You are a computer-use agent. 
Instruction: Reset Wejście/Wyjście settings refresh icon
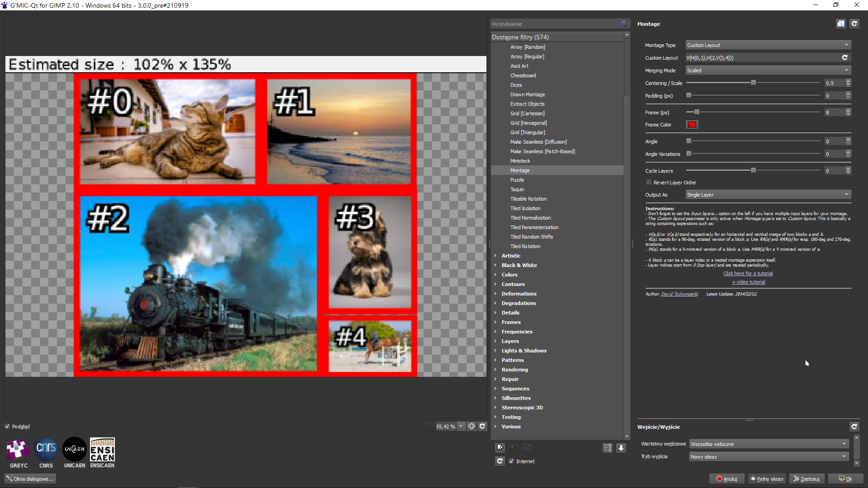tap(854, 427)
